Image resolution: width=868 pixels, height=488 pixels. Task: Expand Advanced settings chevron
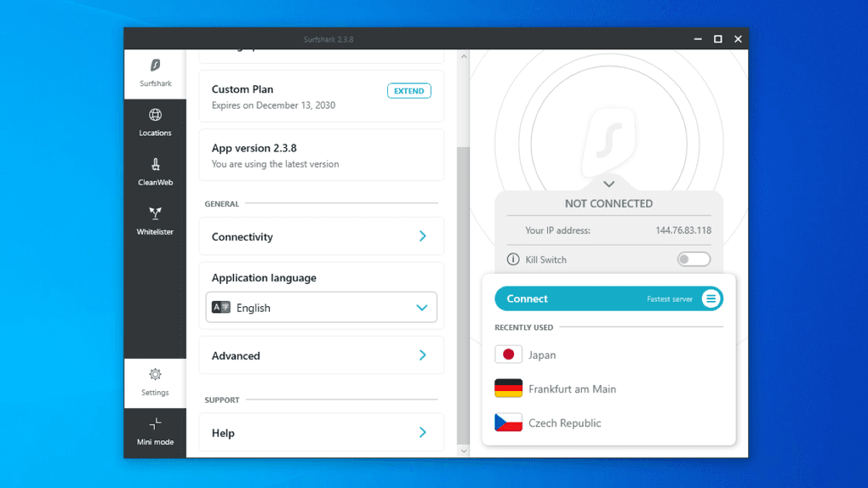pyautogui.click(x=422, y=355)
